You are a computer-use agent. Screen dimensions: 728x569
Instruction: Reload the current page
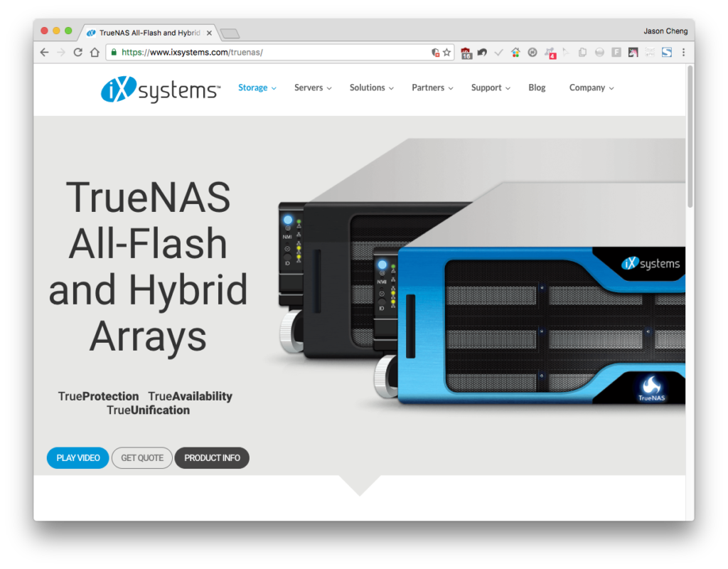coord(78,53)
